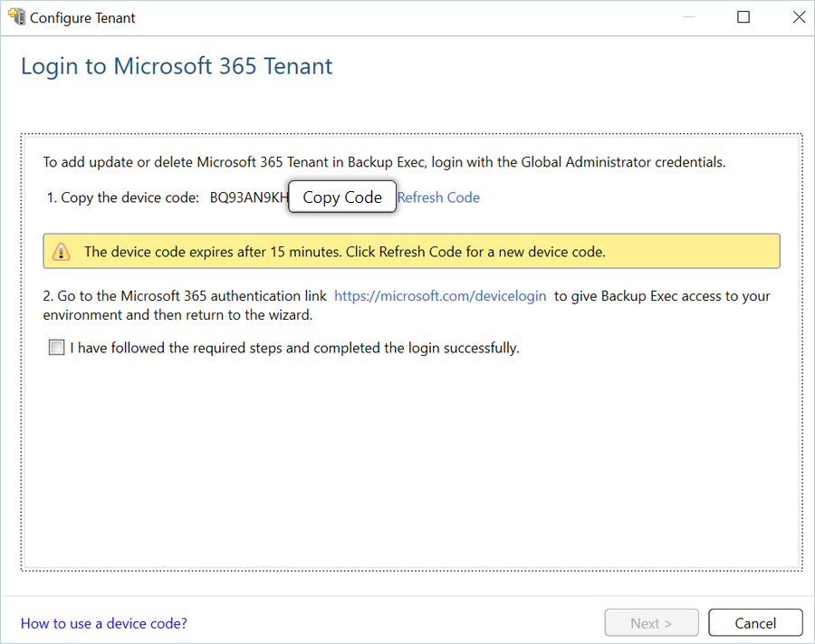Click the yellow warning triangle icon

tap(62, 252)
